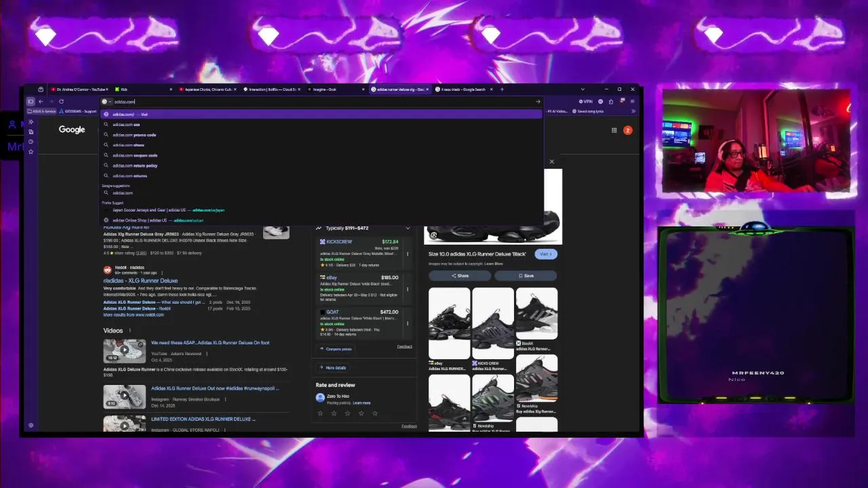Open ASUS E-Service bookmark folder
Viewport: 868px width, 488px height.
point(41,111)
